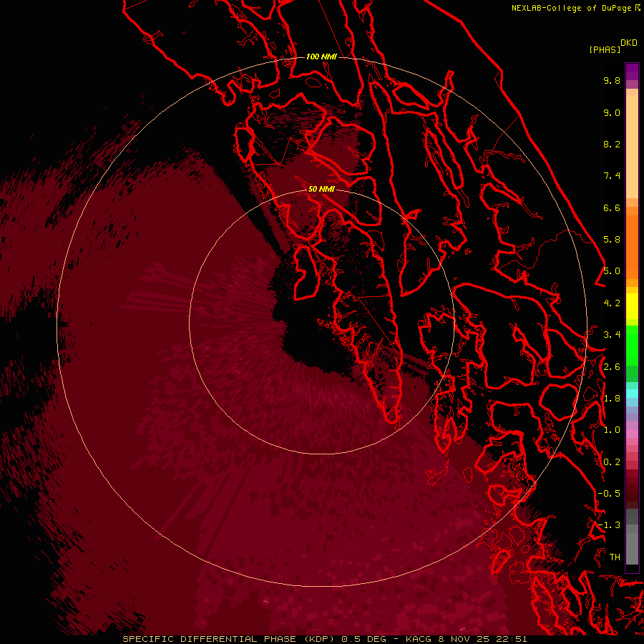This screenshot has height=644, width=644.
Task: Click the 50 NMI range ring label
Action: click(321, 189)
